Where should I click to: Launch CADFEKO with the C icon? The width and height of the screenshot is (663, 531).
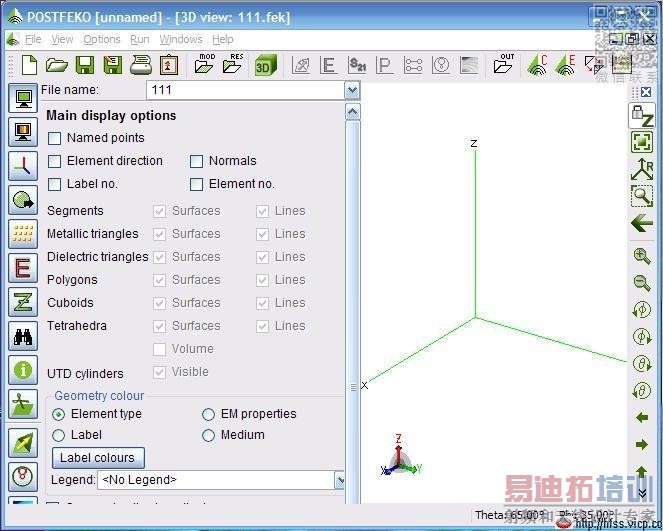(537, 65)
